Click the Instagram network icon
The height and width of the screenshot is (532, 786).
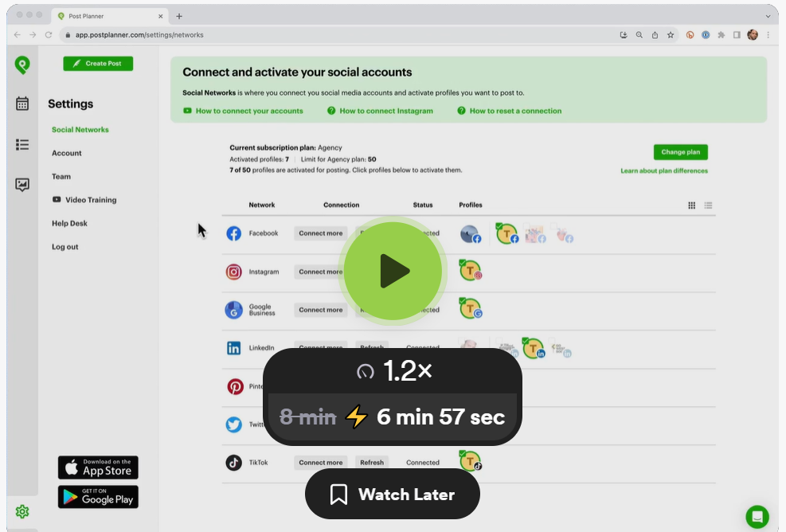233,272
